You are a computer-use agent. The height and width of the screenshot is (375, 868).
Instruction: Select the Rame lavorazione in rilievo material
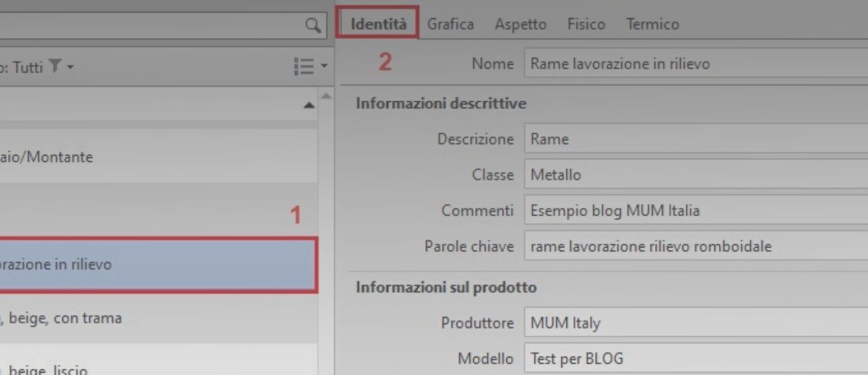(156, 264)
